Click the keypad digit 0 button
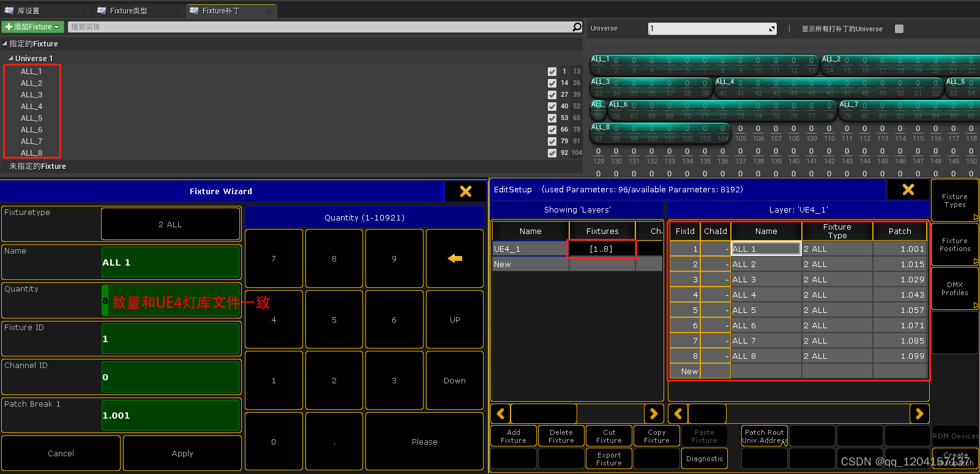The image size is (980, 474). coord(274,442)
